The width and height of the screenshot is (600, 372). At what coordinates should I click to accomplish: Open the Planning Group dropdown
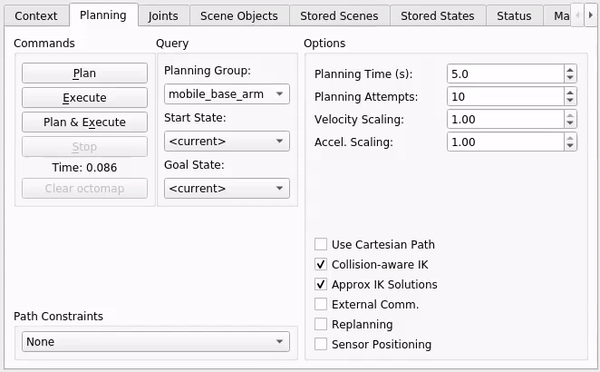(227, 94)
